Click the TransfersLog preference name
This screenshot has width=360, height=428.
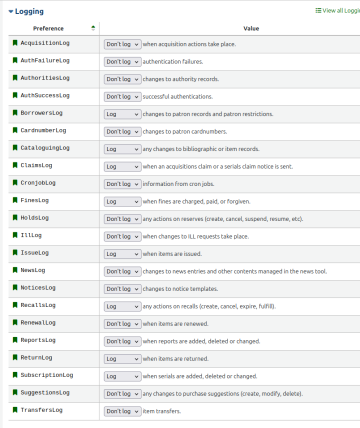click(x=42, y=410)
